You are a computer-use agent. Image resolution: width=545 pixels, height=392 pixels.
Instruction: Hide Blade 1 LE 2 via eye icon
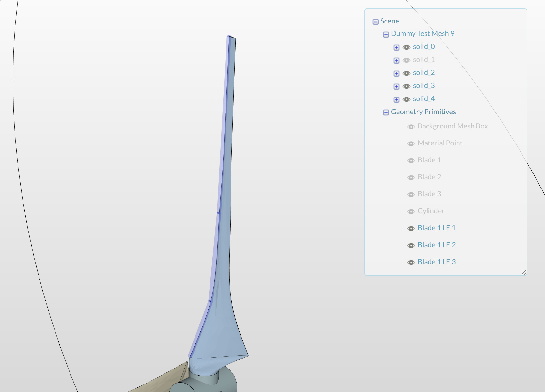coord(411,245)
